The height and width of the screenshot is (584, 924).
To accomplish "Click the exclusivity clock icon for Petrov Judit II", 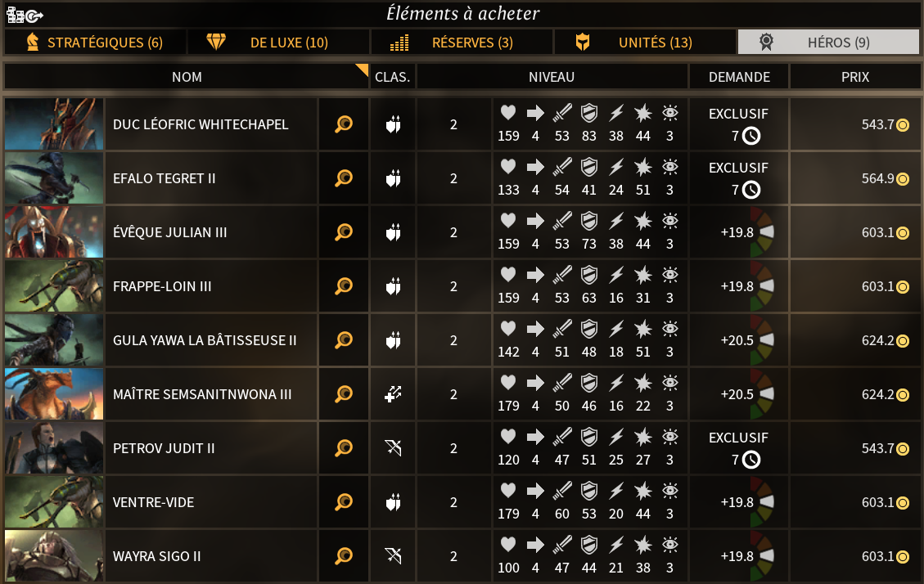I will (750, 460).
